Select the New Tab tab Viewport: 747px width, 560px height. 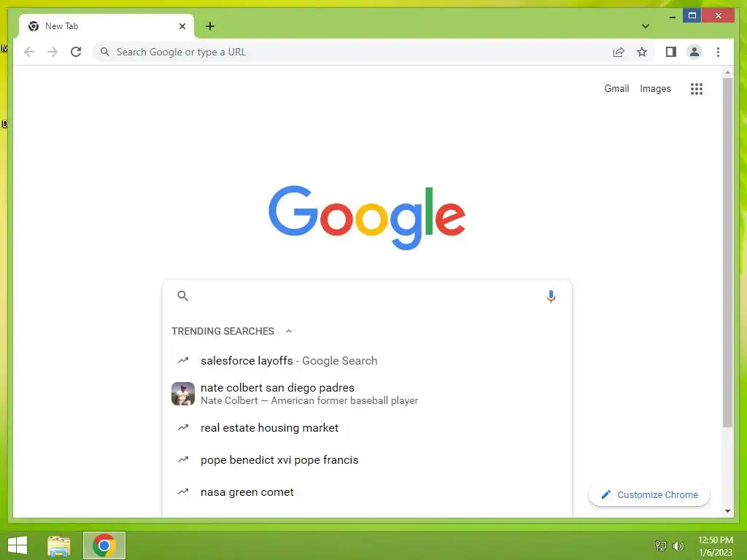click(x=107, y=26)
